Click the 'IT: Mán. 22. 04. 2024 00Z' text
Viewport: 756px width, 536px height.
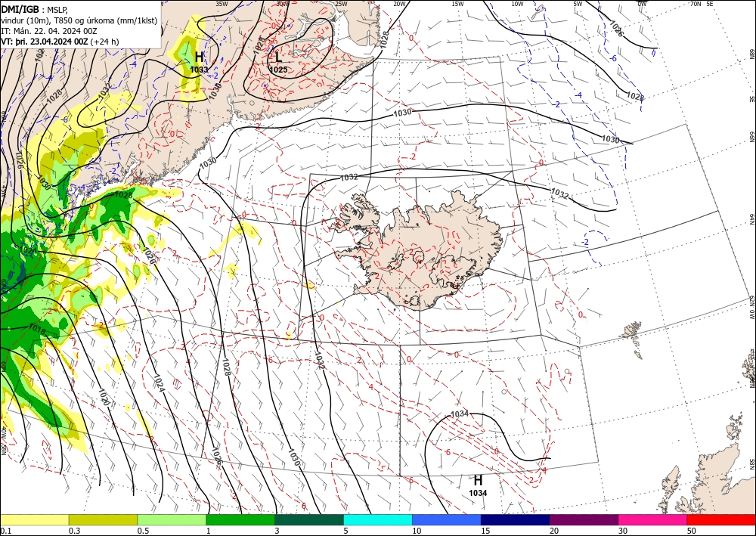[49, 31]
